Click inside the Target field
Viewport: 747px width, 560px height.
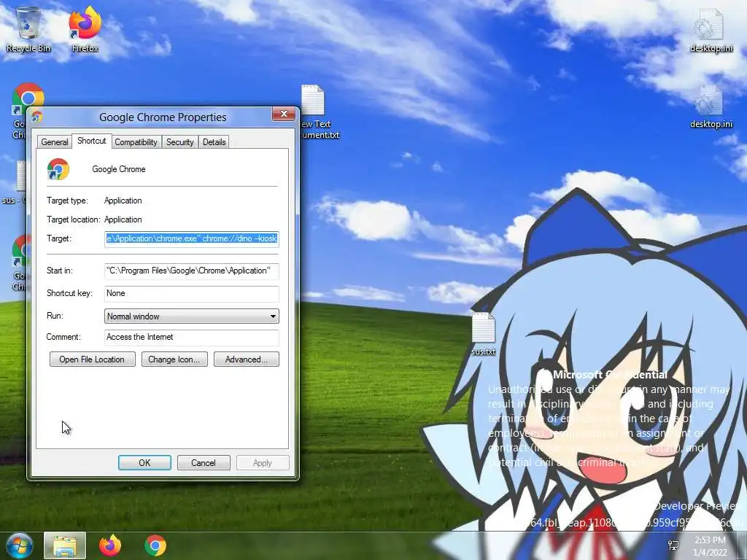coord(192,238)
